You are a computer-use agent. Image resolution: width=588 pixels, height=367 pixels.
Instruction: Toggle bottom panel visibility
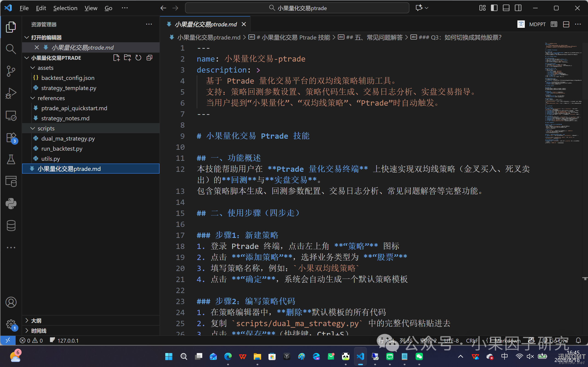pyautogui.click(x=506, y=8)
